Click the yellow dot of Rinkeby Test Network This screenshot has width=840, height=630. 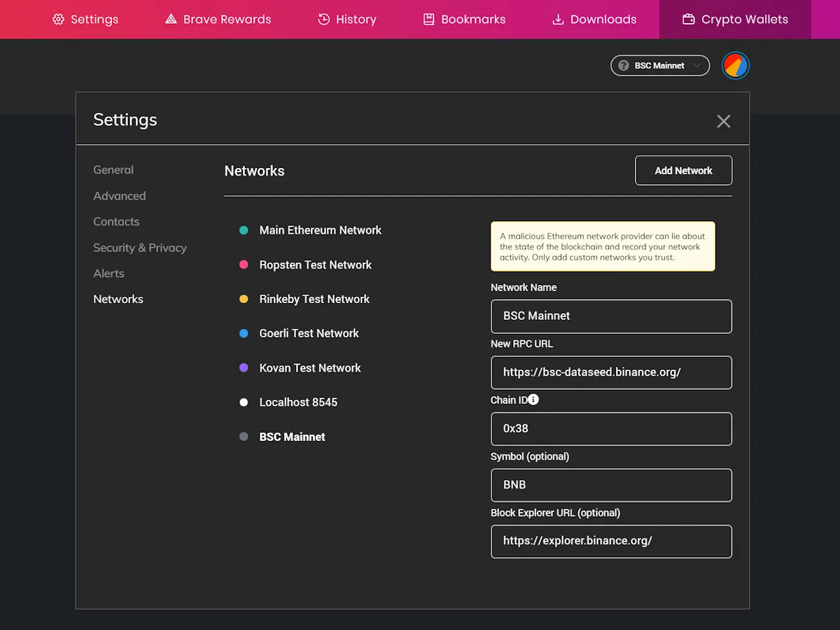[x=244, y=299]
